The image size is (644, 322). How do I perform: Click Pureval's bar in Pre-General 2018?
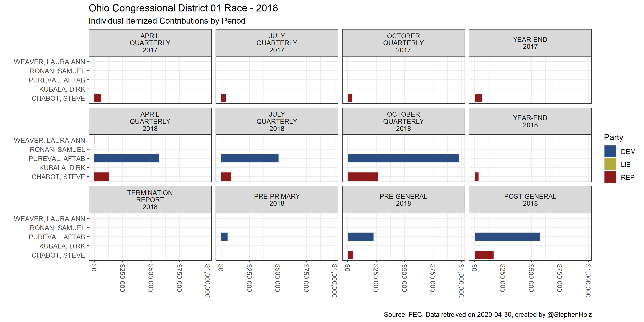[x=360, y=236]
